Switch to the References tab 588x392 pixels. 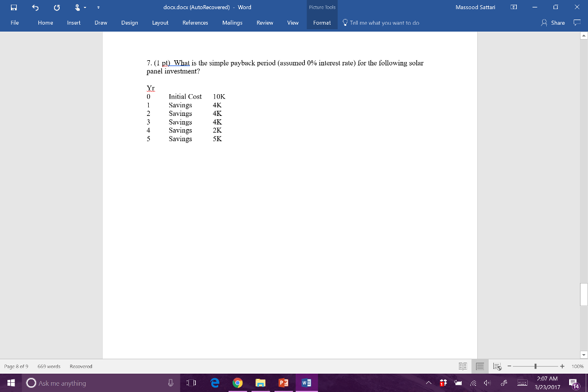[195, 23]
